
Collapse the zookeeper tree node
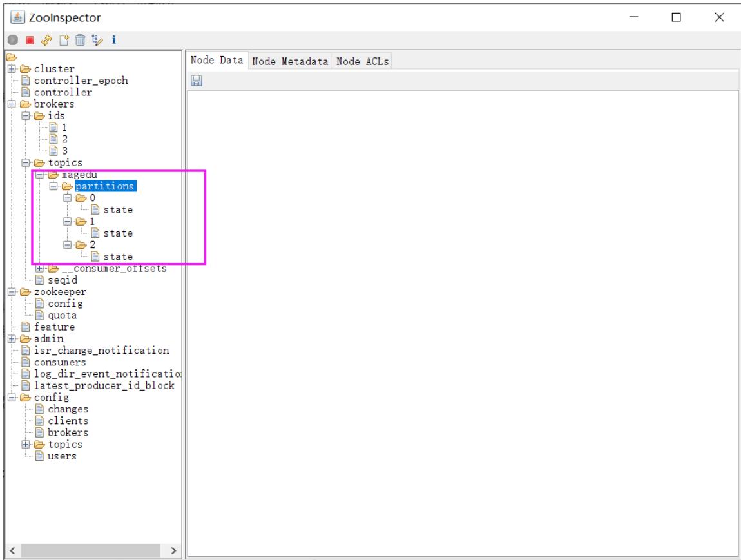pyautogui.click(x=12, y=292)
